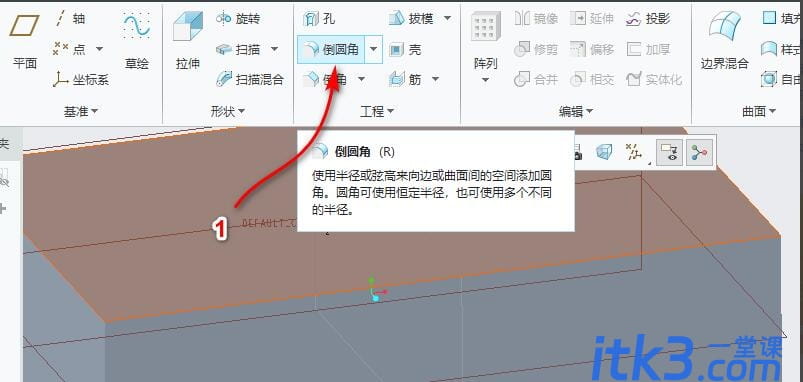The image size is (803, 382).
Task: Open the 倒圆角 dropdown arrow
Action: [x=373, y=50]
